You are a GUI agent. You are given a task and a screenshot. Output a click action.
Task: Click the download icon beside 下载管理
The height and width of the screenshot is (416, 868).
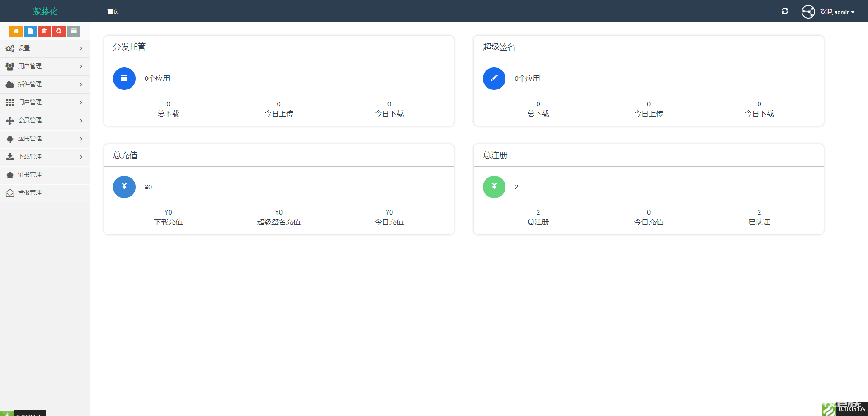coord(10,157)
